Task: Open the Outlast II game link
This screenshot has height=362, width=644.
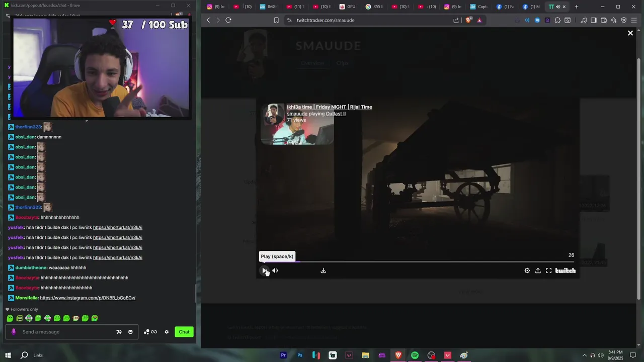Action: click(336, 114)
